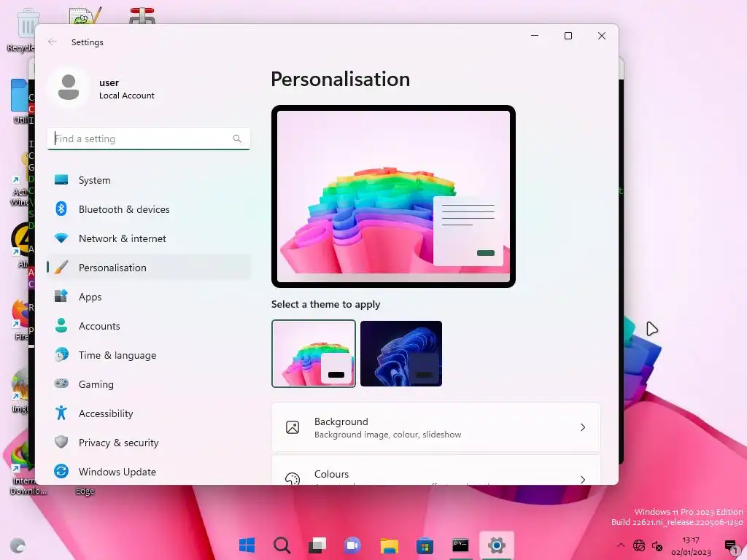Click the Background image icon
Screen dimensions: 747x560
(293, 427)
